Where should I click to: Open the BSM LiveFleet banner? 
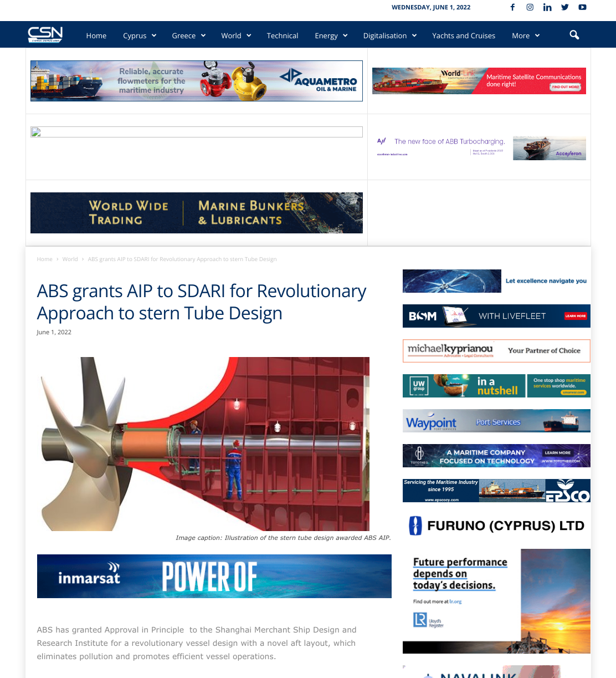point(496,316)
